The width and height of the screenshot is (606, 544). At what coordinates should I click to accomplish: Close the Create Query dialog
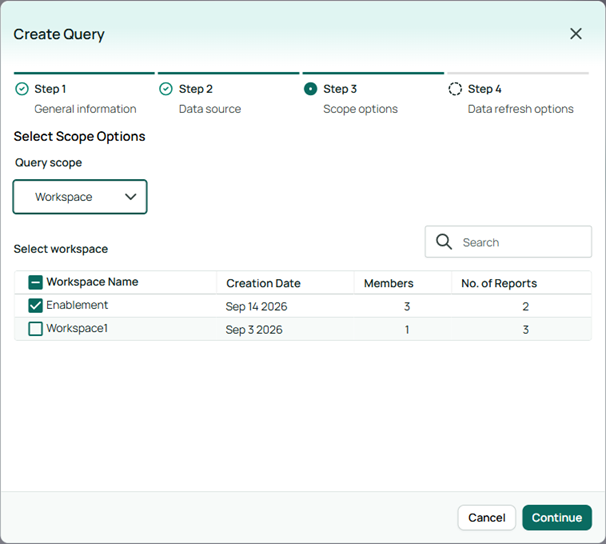576,34
